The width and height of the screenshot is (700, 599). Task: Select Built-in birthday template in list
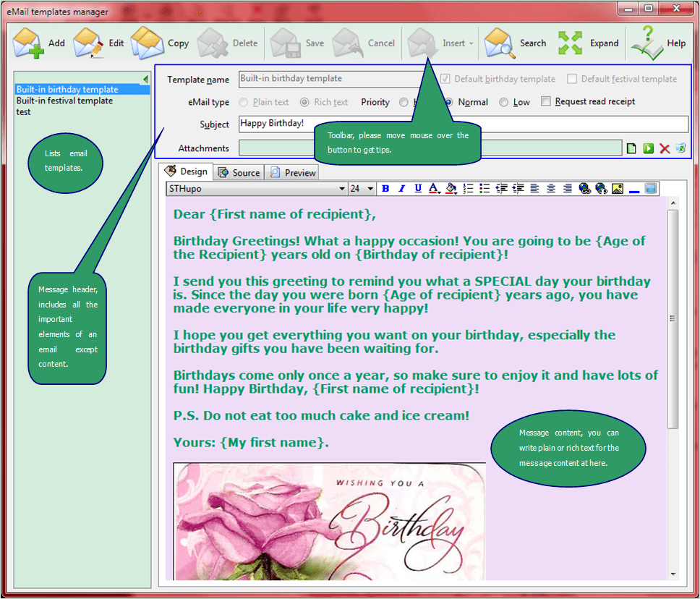[82, 89]
